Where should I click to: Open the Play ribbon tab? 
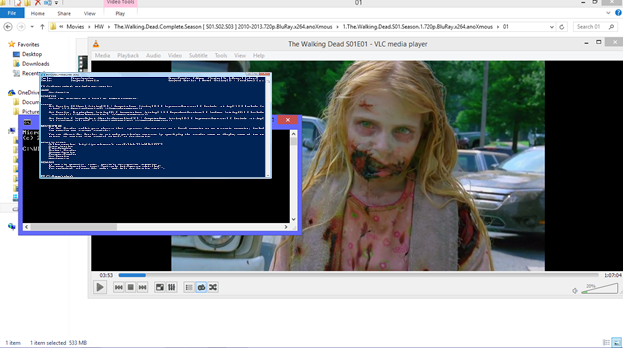[x=120, y=13]
